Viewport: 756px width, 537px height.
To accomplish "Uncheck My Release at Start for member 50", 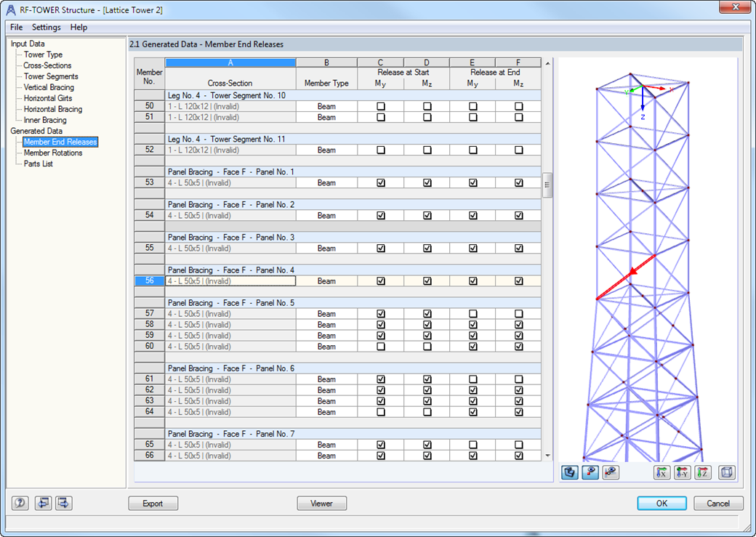I will tap(380, 106).
